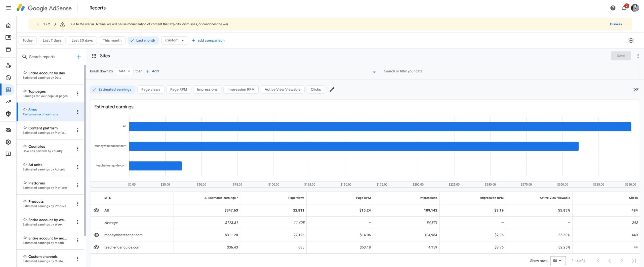The height and width of the screenshot is (267, 644).
Task: Show next notification banner message
Action: [x=55, y=24]
